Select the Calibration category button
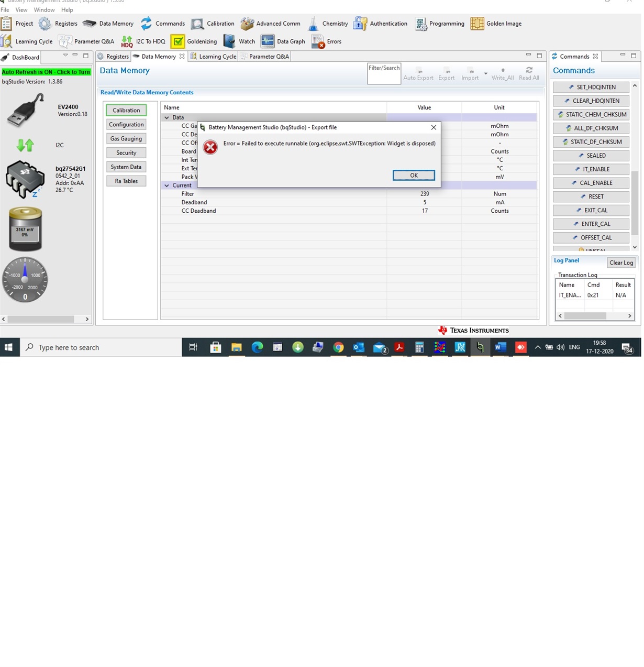Screen dimensions: 644x667 coord(126,111)
